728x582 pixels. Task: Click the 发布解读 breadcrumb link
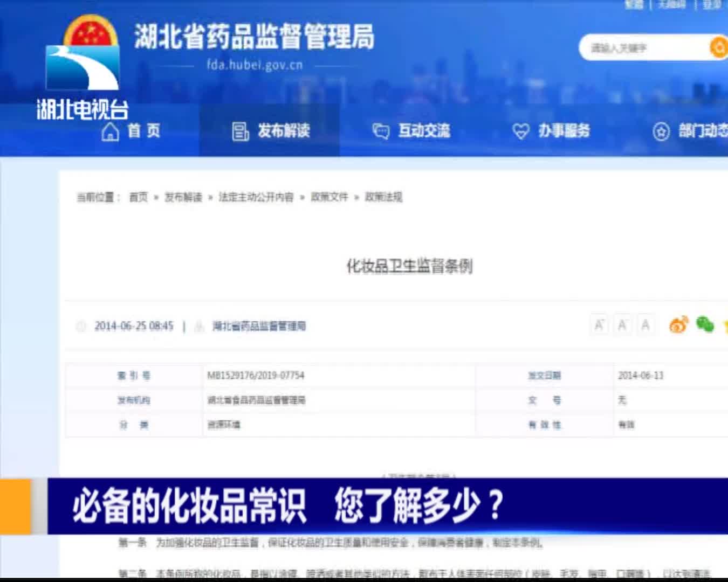coord(183,197)
